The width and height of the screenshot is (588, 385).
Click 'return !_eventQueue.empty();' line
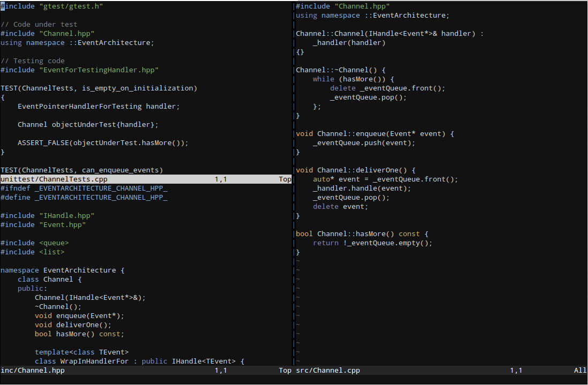pyautogui.click(x=372, y=243)
